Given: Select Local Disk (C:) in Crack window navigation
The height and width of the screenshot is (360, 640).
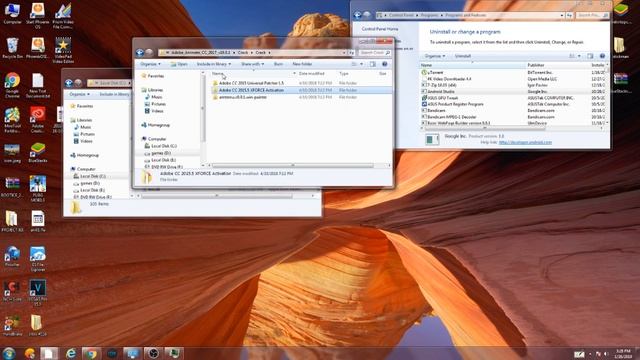Looking at the screenshot, I should 164,146.
